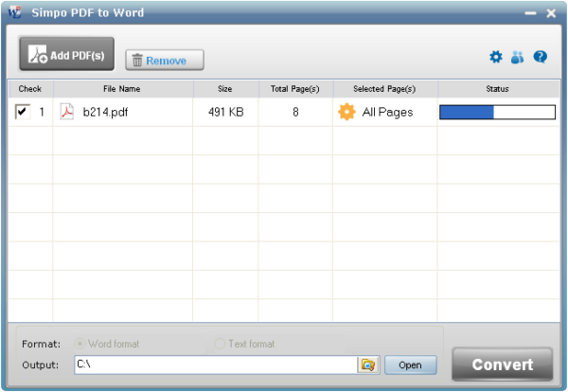Screen dimensions: 568x392
Task: Click the 491 KB size cell
Action: [x=225, y=112]
